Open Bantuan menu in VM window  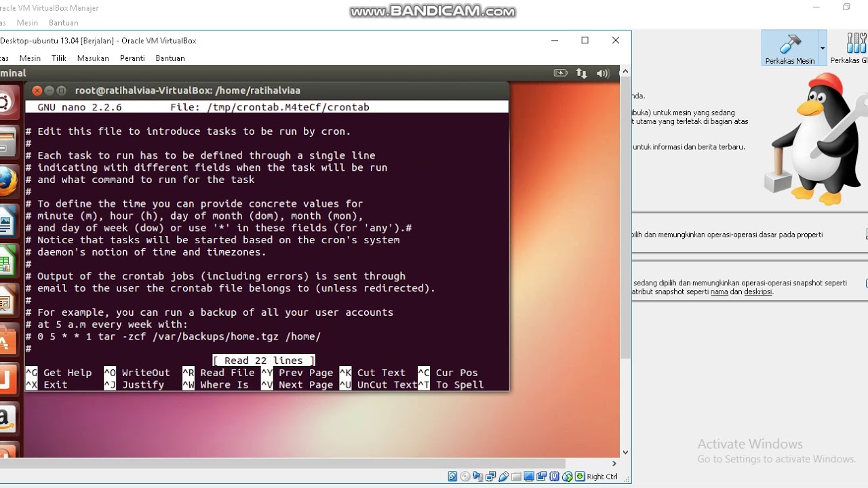[170, 58]
